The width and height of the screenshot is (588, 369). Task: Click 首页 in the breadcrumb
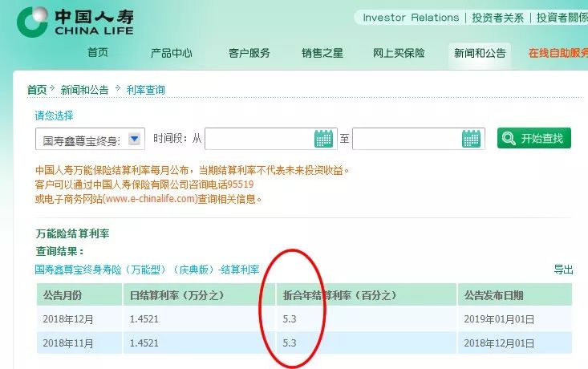coord(37,90)
